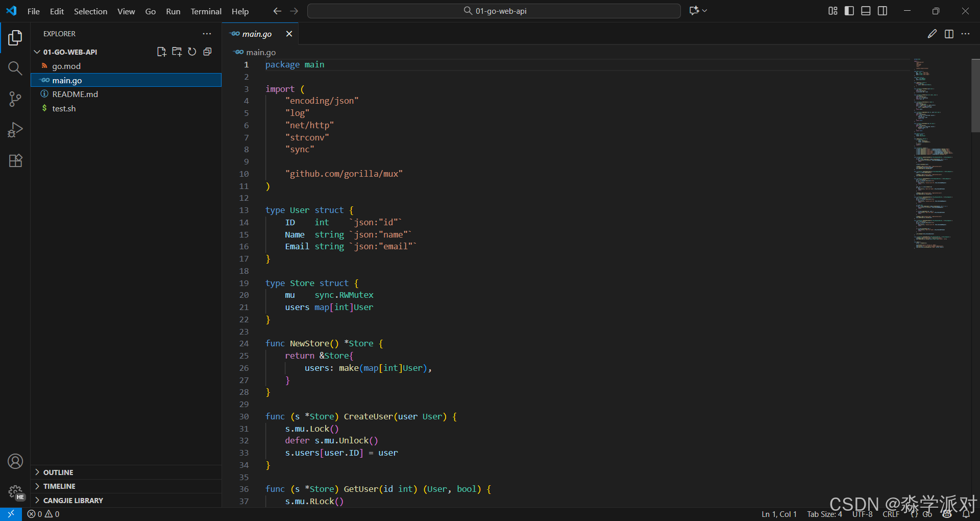Toggle the primary side bar

[849, 11]
